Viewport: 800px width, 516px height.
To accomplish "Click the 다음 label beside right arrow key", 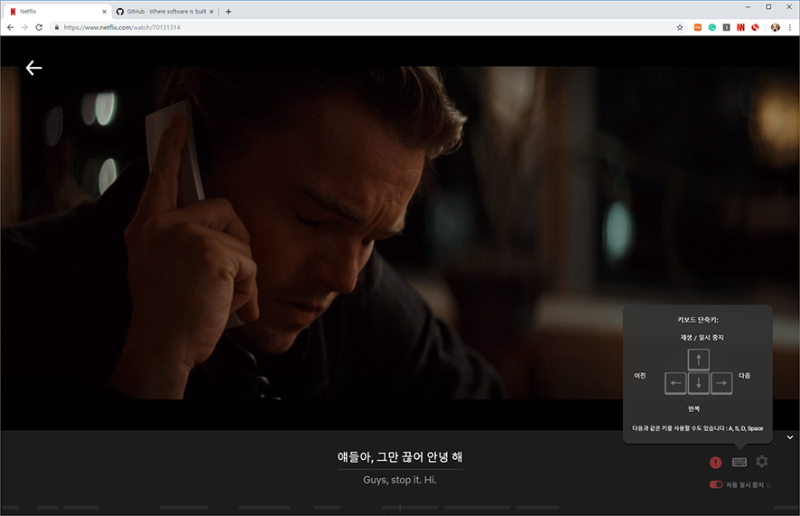I will click(x=744, y=376).
